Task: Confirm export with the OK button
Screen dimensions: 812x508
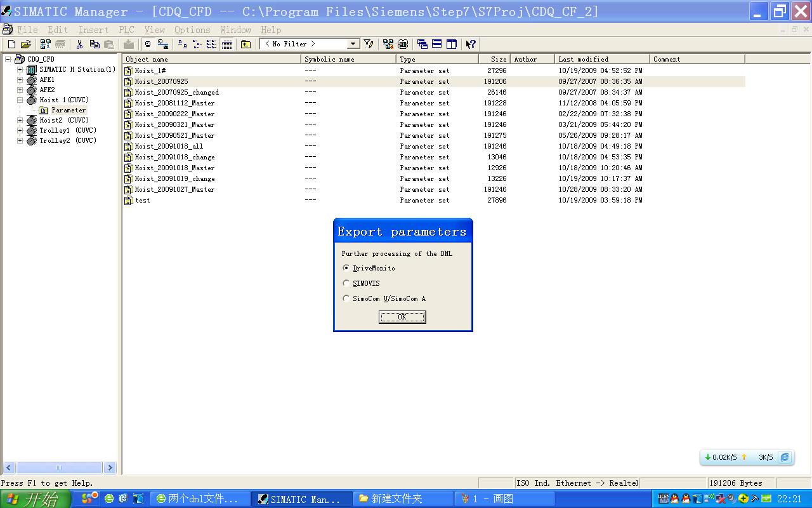Action: click(402, 317)
